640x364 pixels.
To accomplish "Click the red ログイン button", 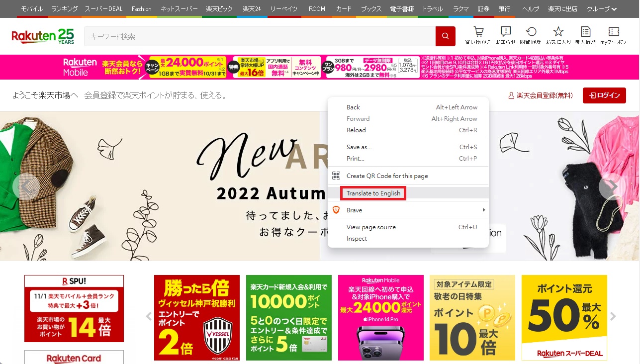I will pyautogui.click(x=604, y=95).
